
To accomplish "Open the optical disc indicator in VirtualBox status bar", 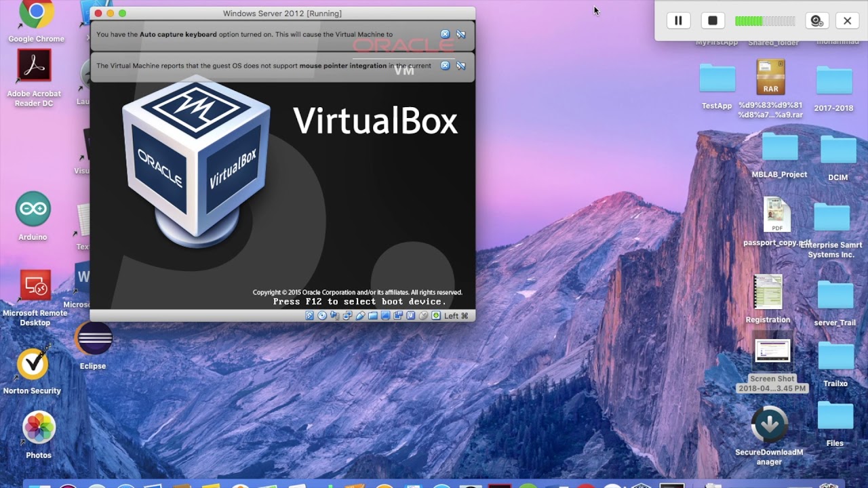I will click(x=322, y=316).
